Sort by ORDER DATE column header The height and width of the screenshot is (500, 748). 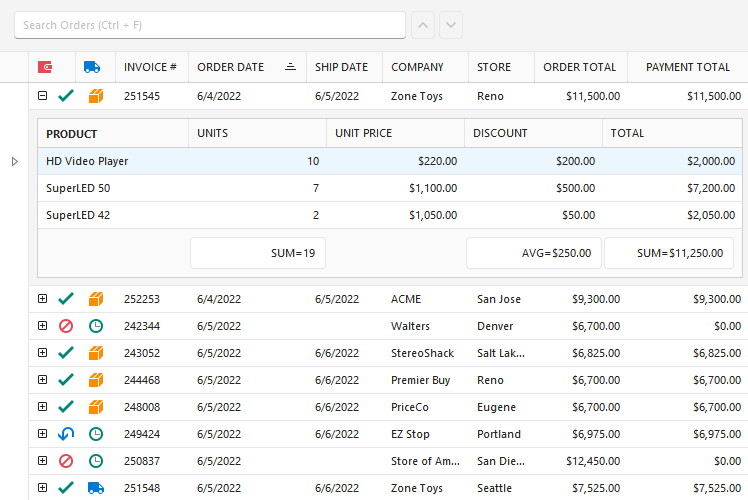(248, 67)
